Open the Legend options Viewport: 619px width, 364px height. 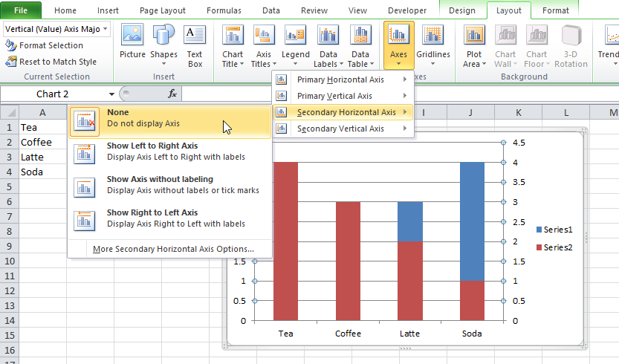click(295, 46)
